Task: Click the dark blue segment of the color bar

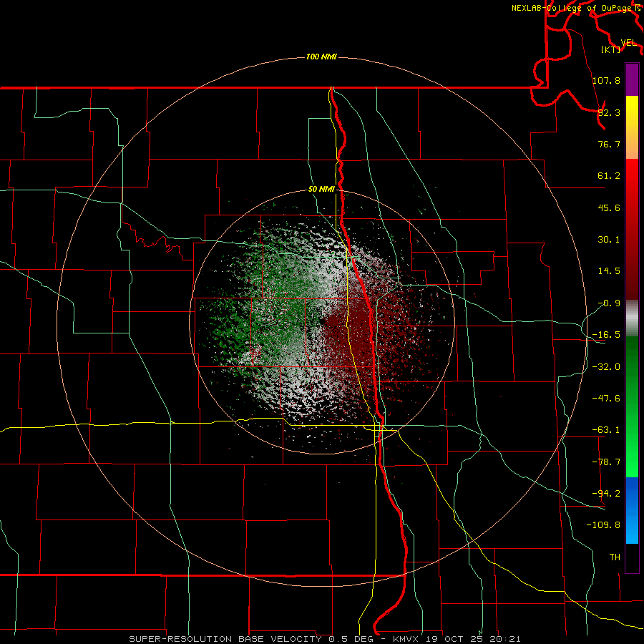Action: 632,493
